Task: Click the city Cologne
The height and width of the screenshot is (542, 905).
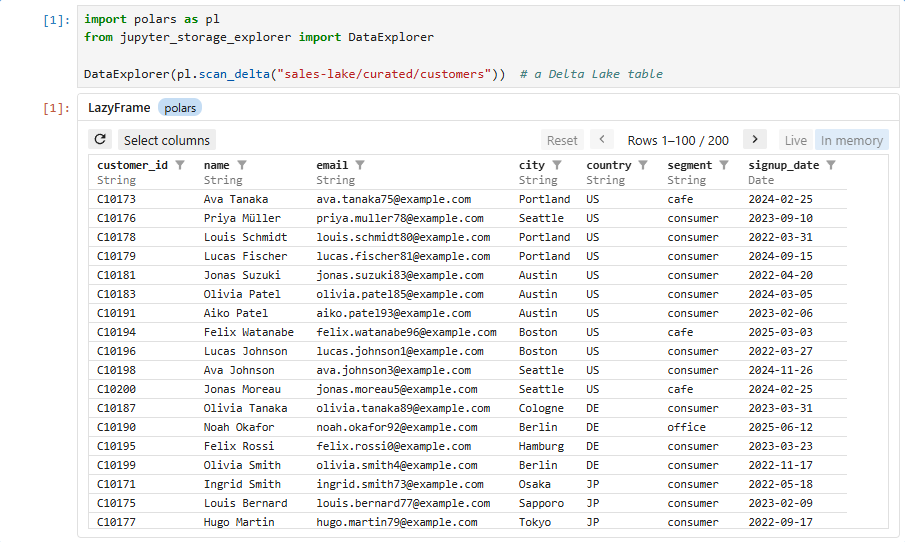Action: tap(541, 408)
